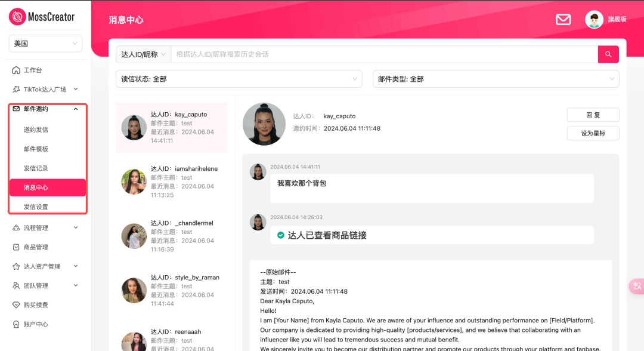Click the 回复 reply button

(x=593, y=115)
